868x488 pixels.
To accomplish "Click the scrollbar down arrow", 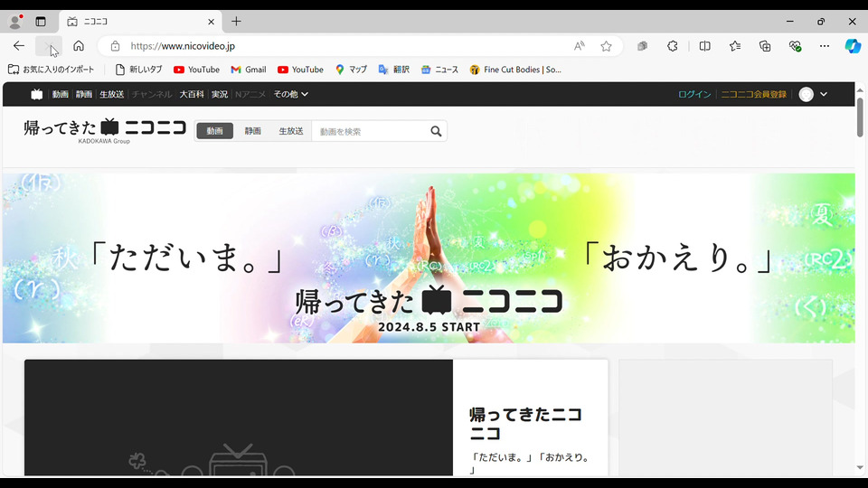I will [860, 468].
